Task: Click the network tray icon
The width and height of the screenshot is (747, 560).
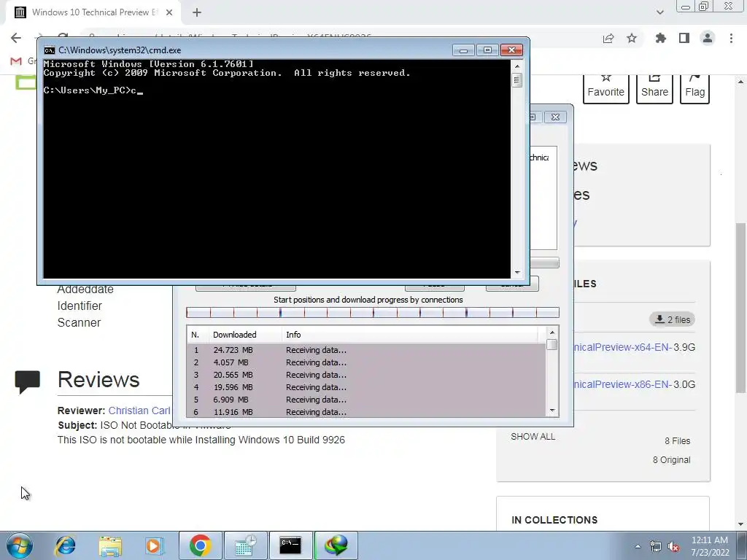Action: click(x=656, y=547)
